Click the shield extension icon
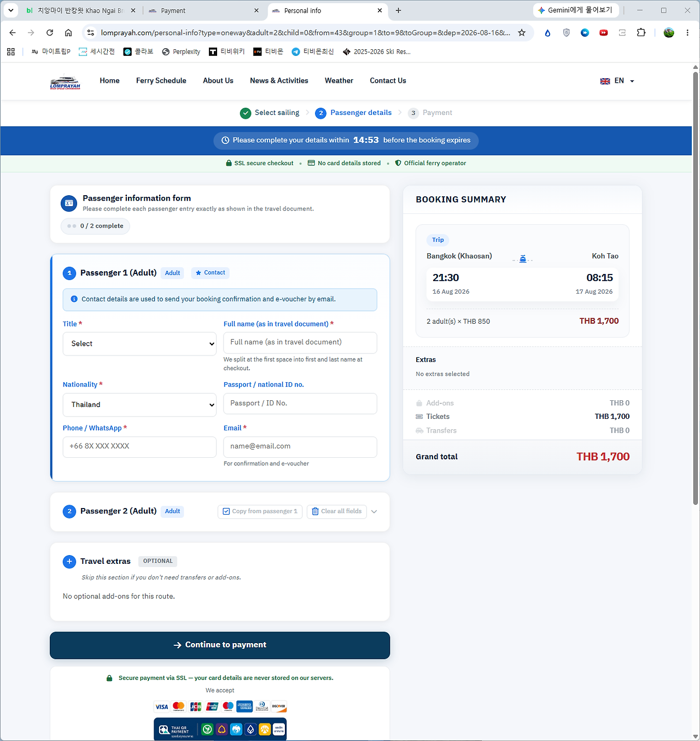Viewport: 700px width, 741px height. click(x=567, y=33)
